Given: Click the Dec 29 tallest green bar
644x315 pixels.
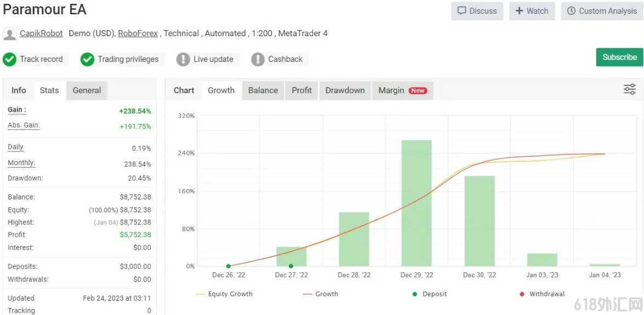Looking at the screenshot, I should coord(416,203).
